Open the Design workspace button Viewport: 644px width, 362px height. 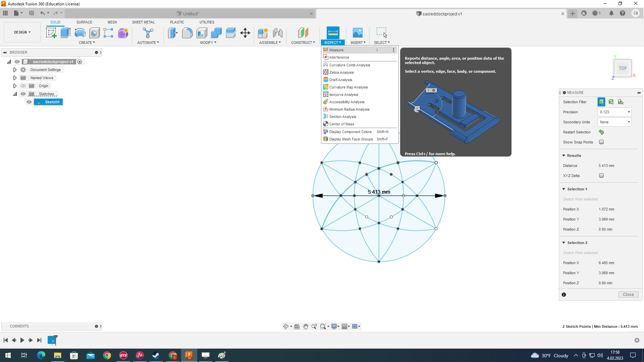pos(22,32)
